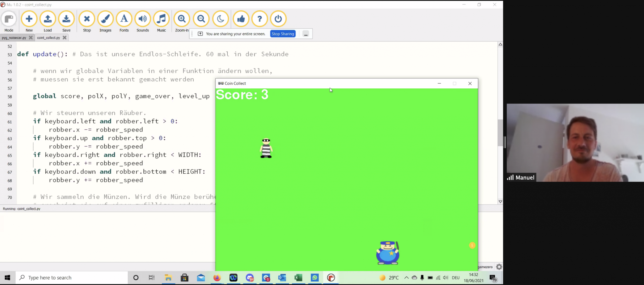The height and width of the screenshot is (285, 644).
Task: Open the Fonts folder icon
Action: (124, 19)
